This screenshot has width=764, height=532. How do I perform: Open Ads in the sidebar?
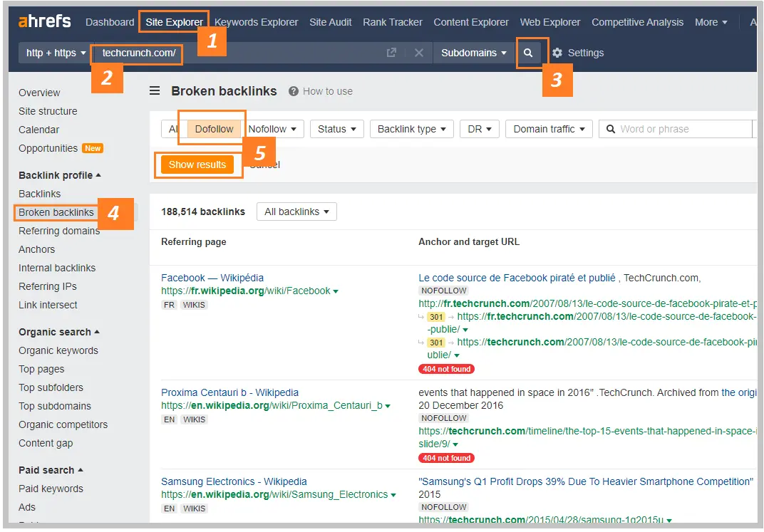tap(27, 507)
